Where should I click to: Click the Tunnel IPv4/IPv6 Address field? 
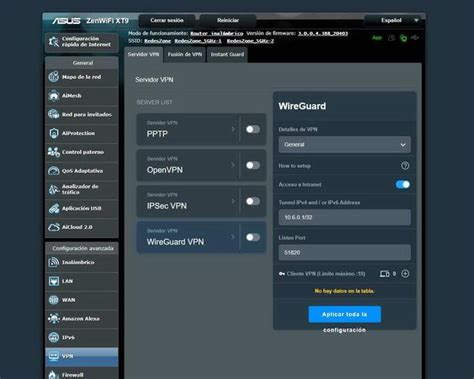point(345,217)
